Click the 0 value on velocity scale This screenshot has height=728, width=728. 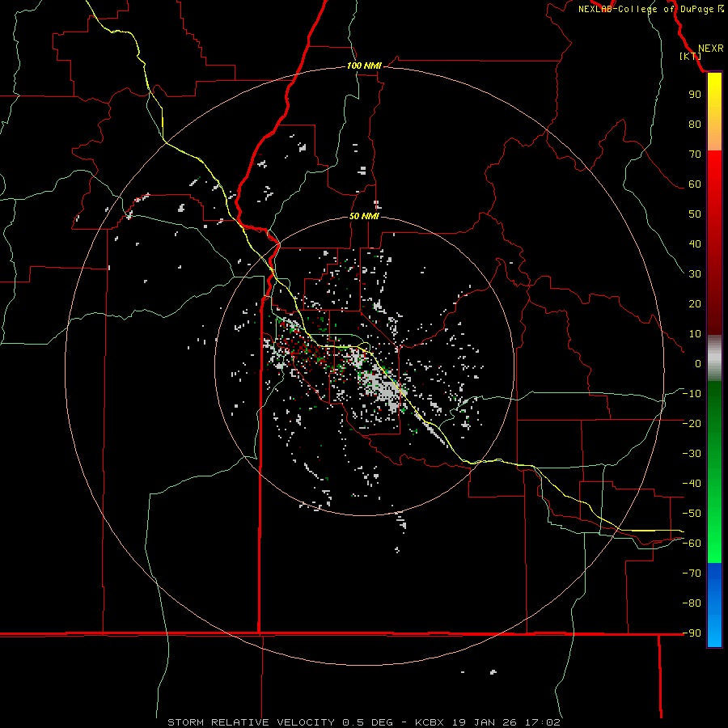698,364
